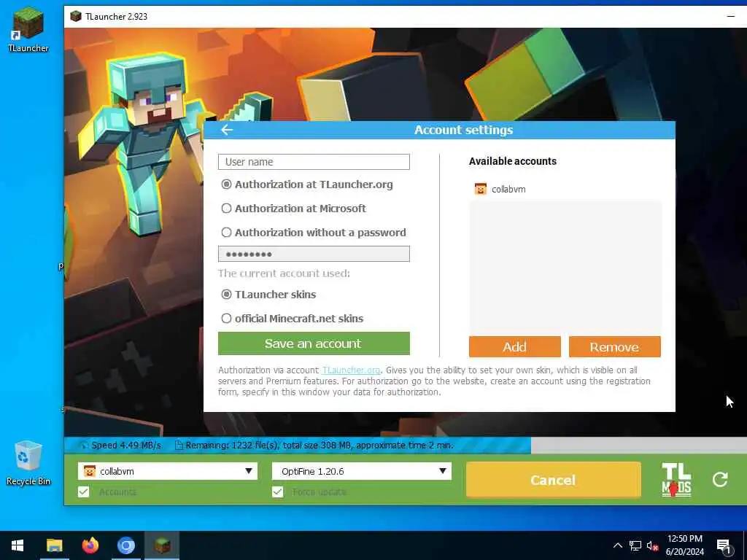Click collabvm avatar in Available accounts
The height and width of the screenshot is (560, 747).
480,189
